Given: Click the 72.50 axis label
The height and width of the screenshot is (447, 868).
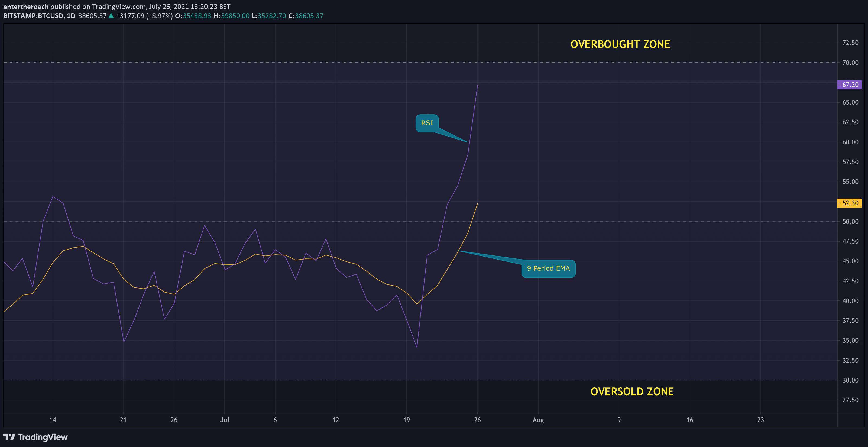Looking at the screenshot, I should click(x=850, y=43).
